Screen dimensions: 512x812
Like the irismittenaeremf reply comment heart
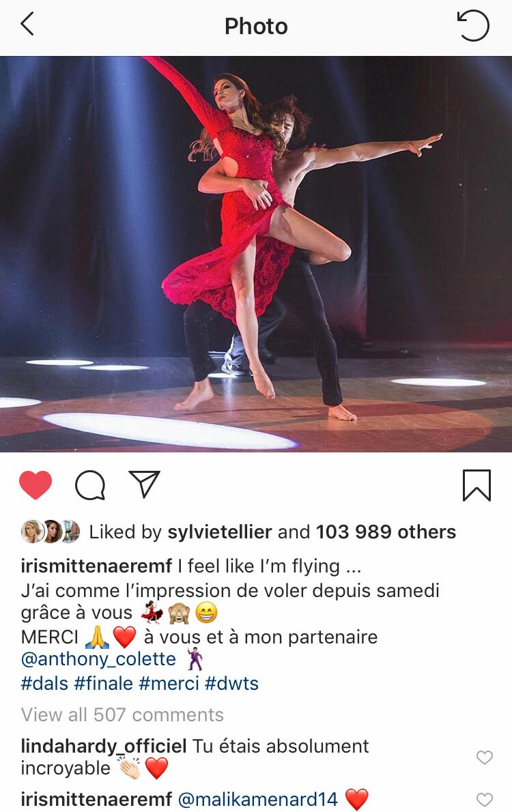point(485,800)
